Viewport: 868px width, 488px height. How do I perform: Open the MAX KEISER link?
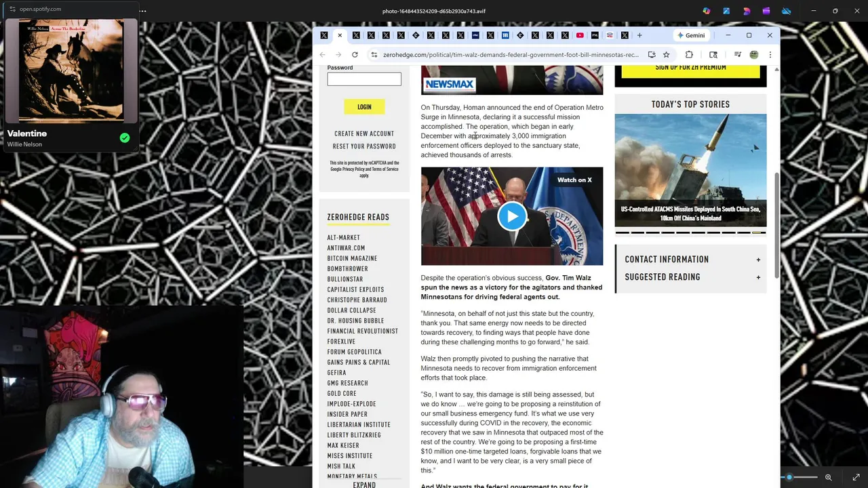click(x=343, y=446)
